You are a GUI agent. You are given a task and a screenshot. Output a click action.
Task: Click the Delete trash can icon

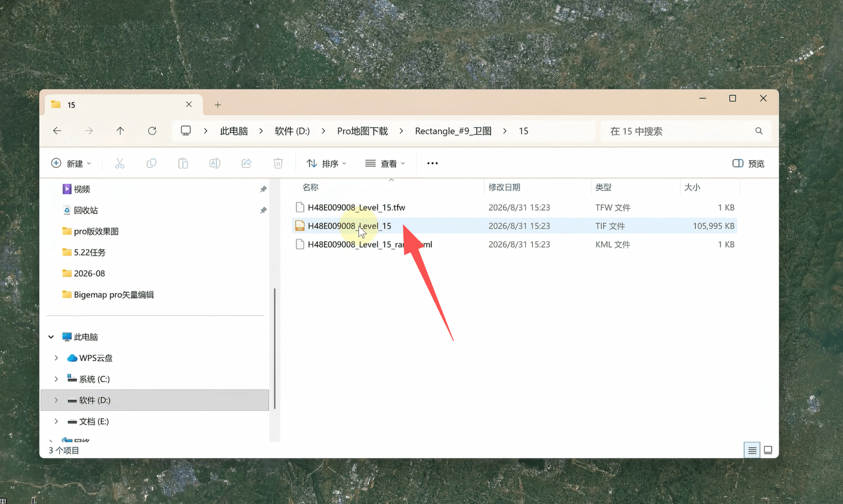278,163
